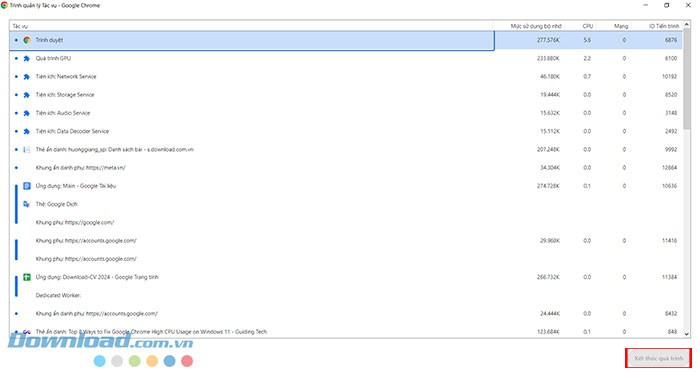Click the process ID 6876
Viewport: 700px width, 372px height.
[671, 40]
